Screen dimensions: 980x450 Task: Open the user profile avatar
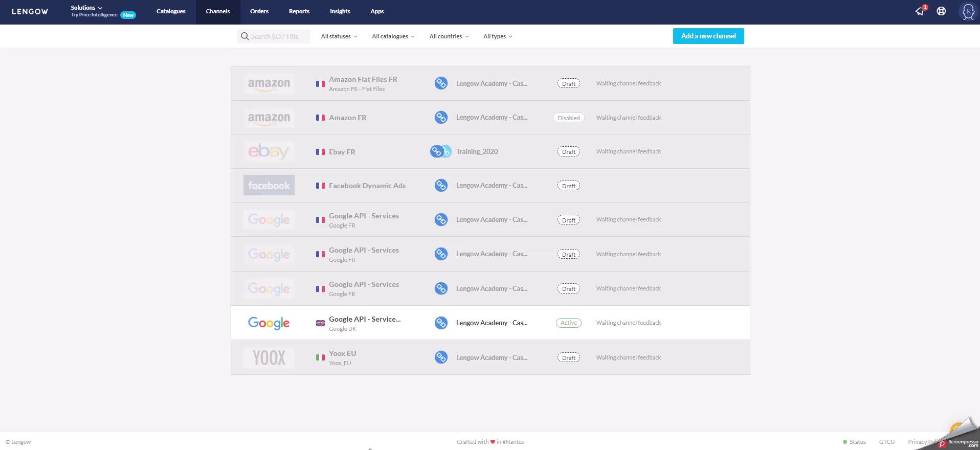click(x=968, y=12)
